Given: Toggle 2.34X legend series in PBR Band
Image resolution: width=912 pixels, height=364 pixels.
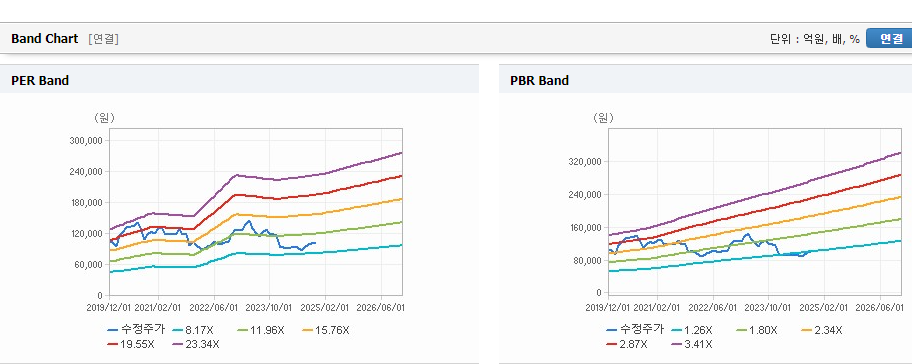Looking at the screenshot, I should point(822,330).
